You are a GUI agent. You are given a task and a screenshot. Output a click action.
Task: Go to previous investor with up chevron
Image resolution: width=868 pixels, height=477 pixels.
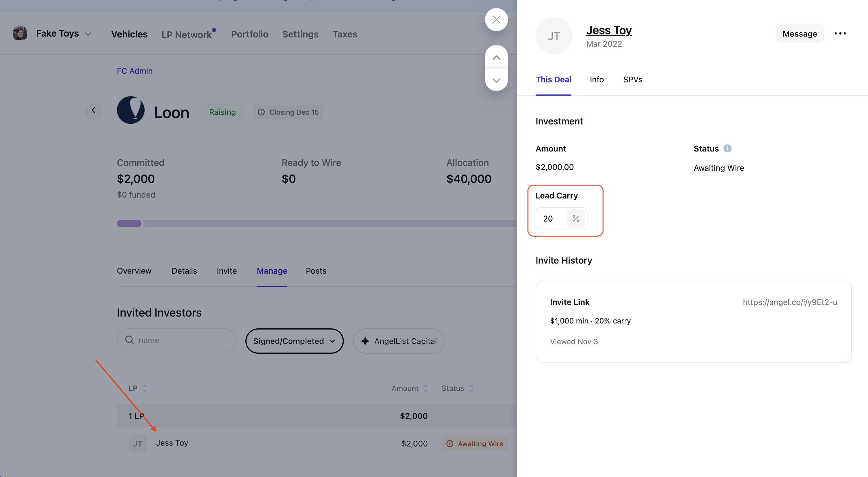click(x=496, y=57)
